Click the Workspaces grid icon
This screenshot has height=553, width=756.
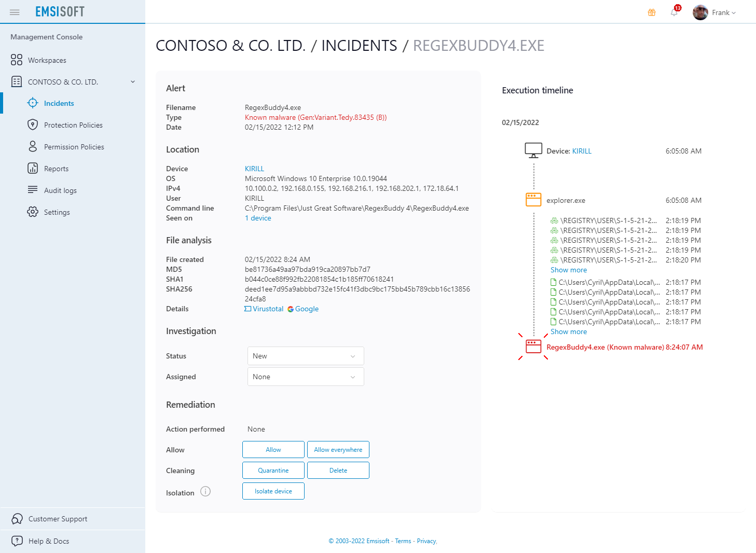pyautogui.click(x=17, y=60)
